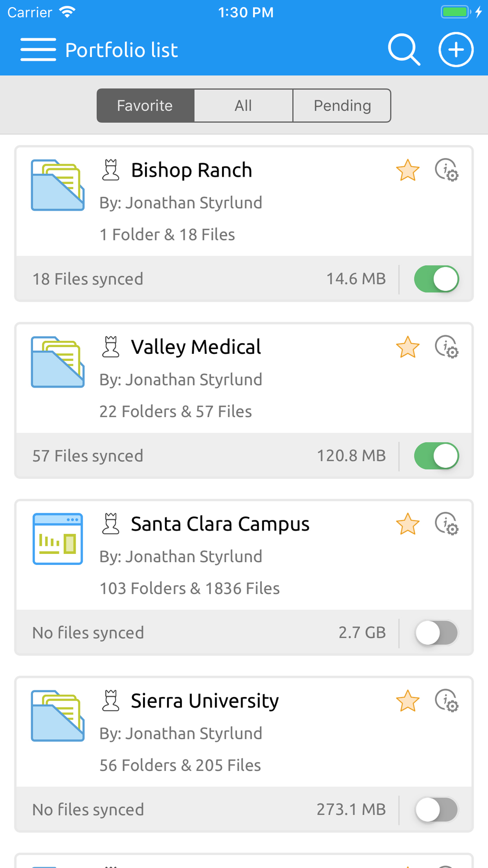Image resolution: width=488 pixels, height=868 pixels.
Task: Unfavorite Bishop Ranch using its star
Action: [408, 170]
